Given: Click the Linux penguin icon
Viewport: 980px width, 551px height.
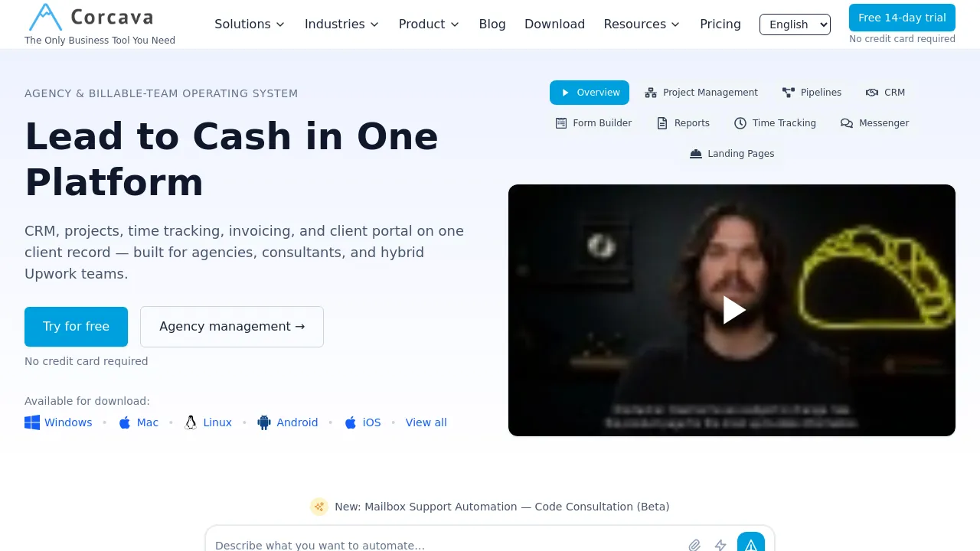Looking at the screenshot, I should click(x=191, y=422).
